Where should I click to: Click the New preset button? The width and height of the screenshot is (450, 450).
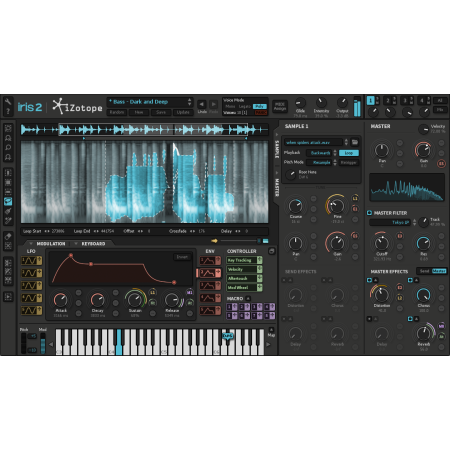(139, 112)
